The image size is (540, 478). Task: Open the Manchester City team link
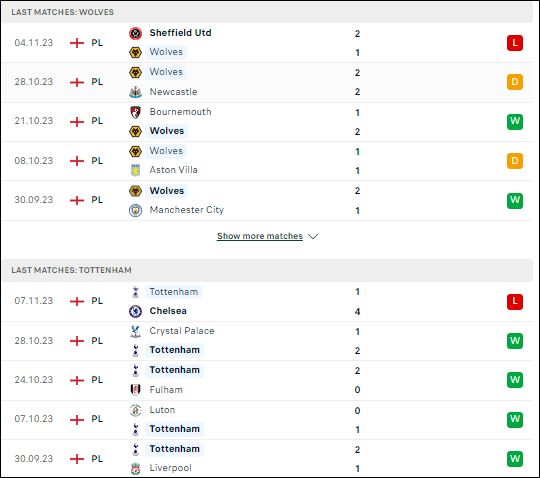pyautogui.click(x=187, y=210)
